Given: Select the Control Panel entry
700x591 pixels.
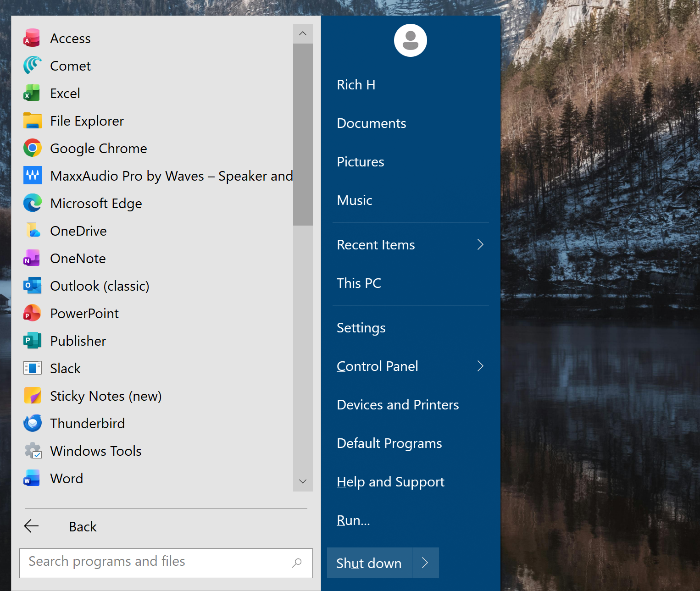Looking at the screenshot, I should (411, 366).
